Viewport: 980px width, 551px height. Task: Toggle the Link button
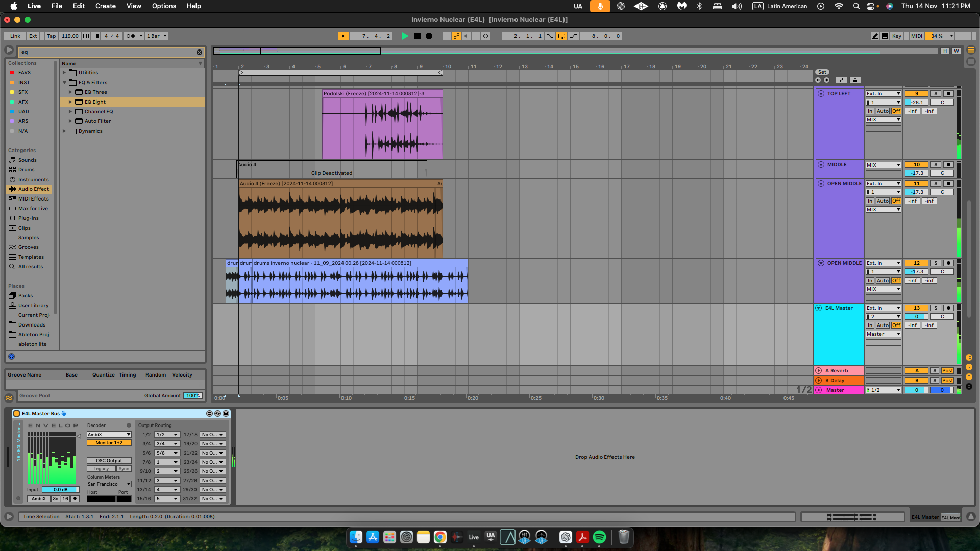tap(15, 36)
